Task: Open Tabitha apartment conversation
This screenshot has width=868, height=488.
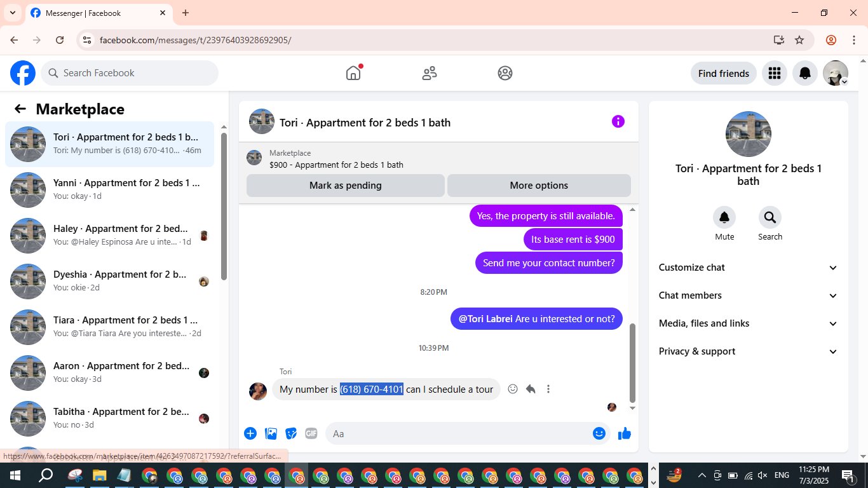Action: (x=109, y=419)
